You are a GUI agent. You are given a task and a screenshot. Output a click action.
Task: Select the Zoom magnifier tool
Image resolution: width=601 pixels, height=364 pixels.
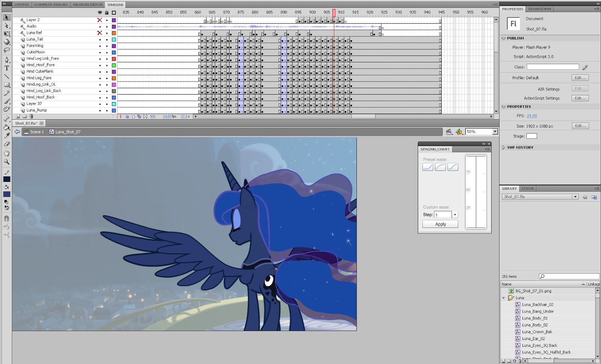point(6,162)
